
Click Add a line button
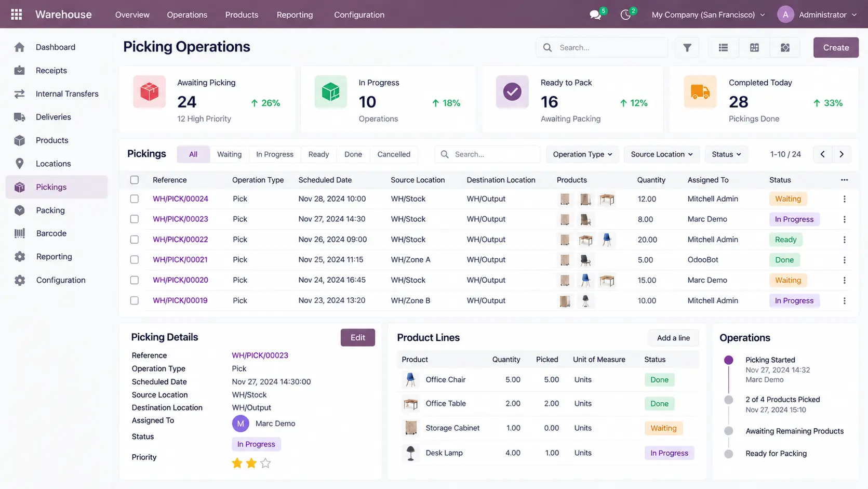673,338
